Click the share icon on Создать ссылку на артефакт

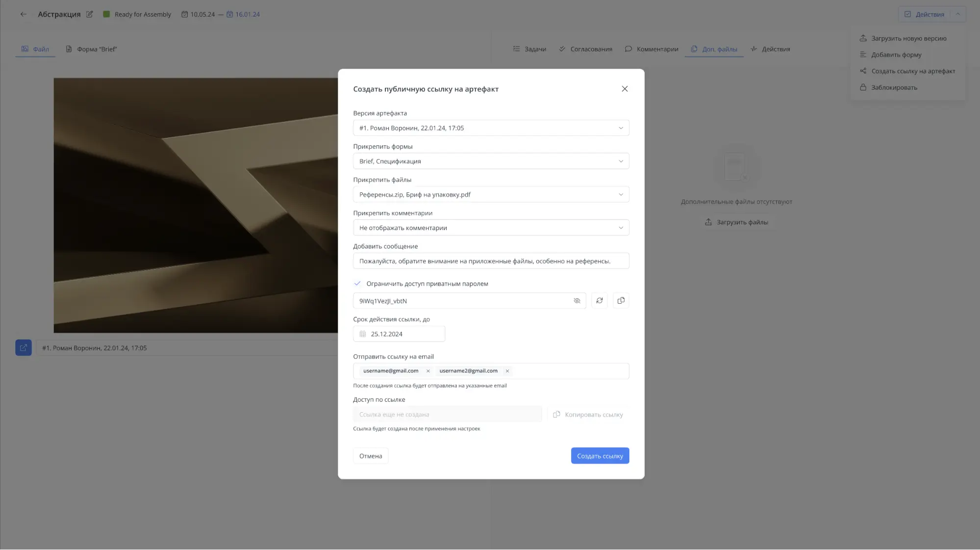[863, 71]
